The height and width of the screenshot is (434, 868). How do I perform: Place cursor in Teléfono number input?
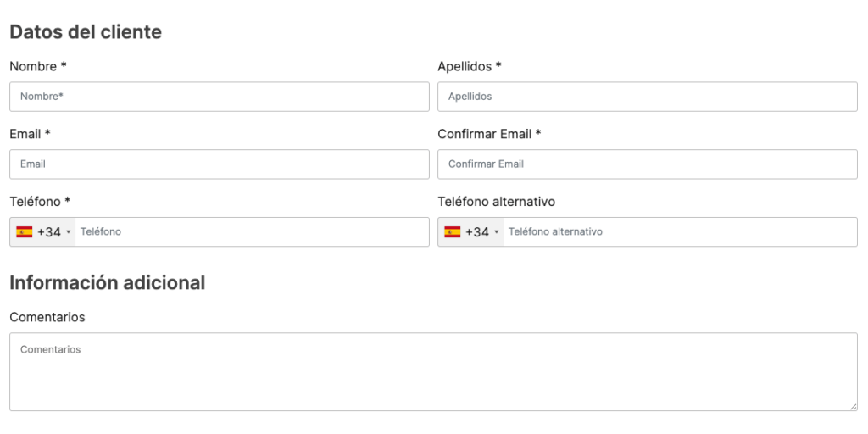point(252,232)
